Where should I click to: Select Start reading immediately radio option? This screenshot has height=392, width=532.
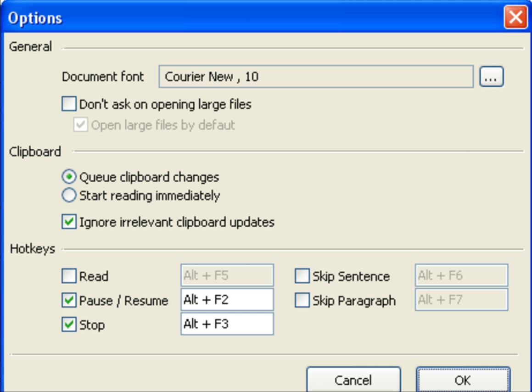point(69,196)
